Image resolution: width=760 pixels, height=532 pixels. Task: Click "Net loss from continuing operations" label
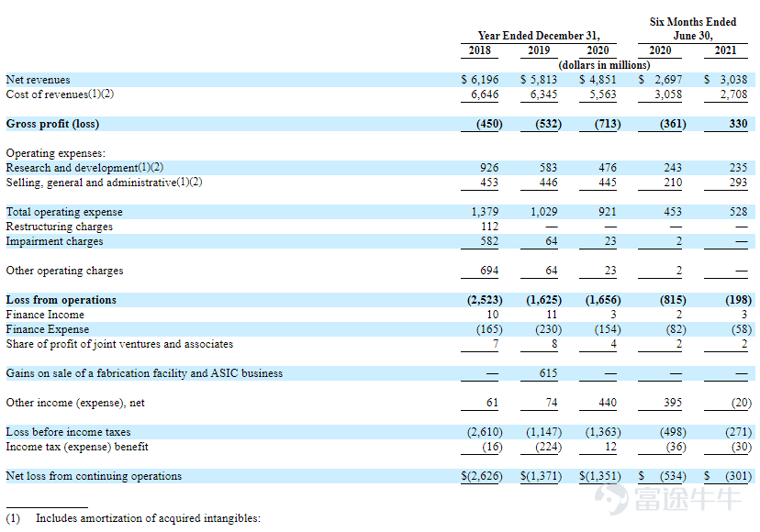(x=94, y=476)
